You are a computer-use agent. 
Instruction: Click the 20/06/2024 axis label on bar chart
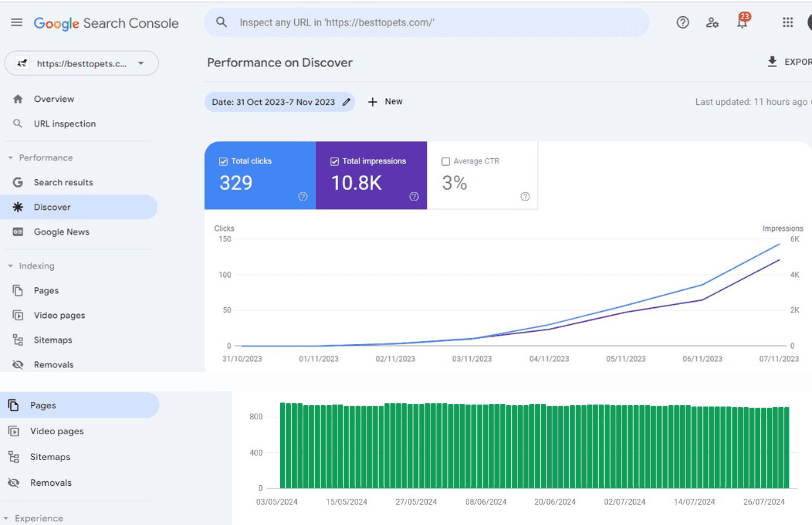point(555,502)
